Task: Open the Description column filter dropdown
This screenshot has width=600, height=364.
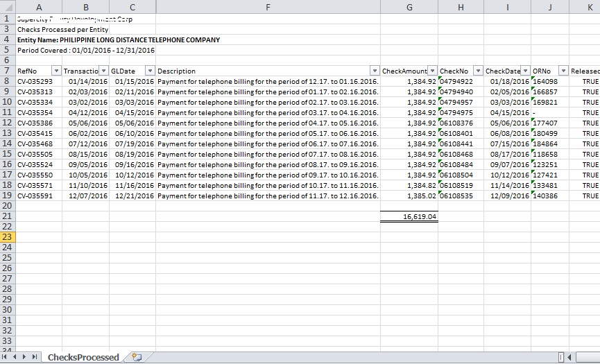Action: 375,71
